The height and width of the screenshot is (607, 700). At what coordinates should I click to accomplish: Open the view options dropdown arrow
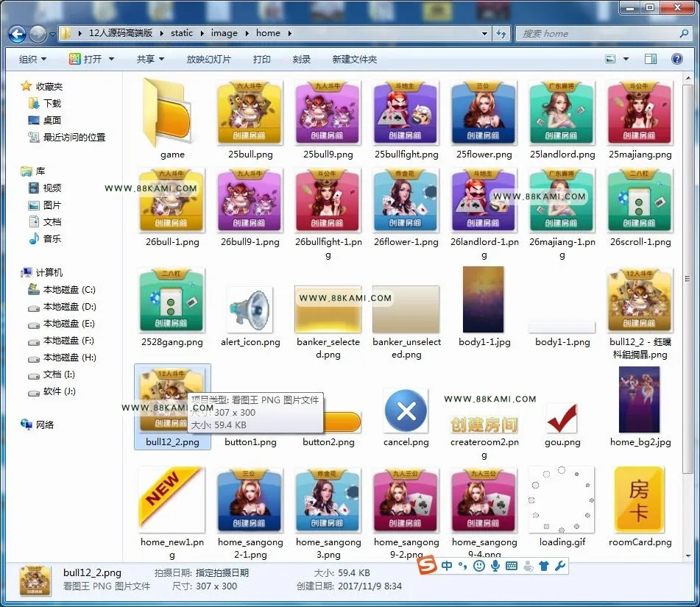coord(626,59)
